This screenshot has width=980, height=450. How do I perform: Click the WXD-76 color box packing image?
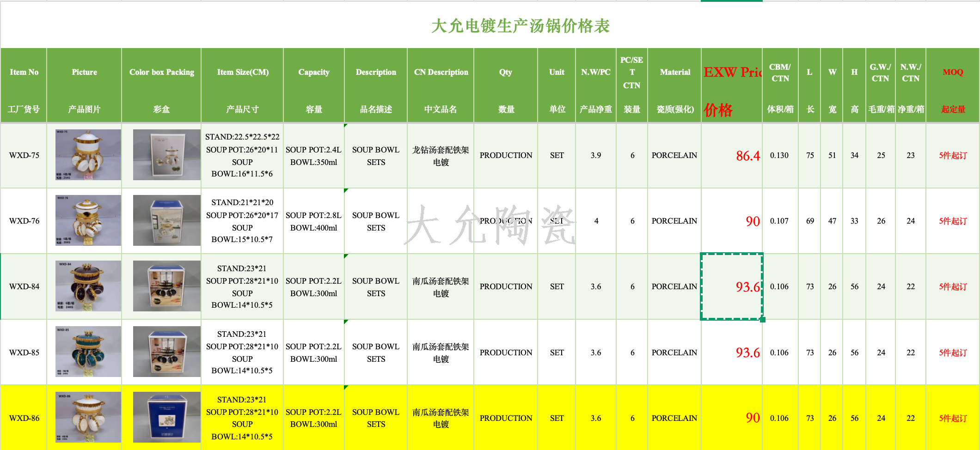coord(166,220)
